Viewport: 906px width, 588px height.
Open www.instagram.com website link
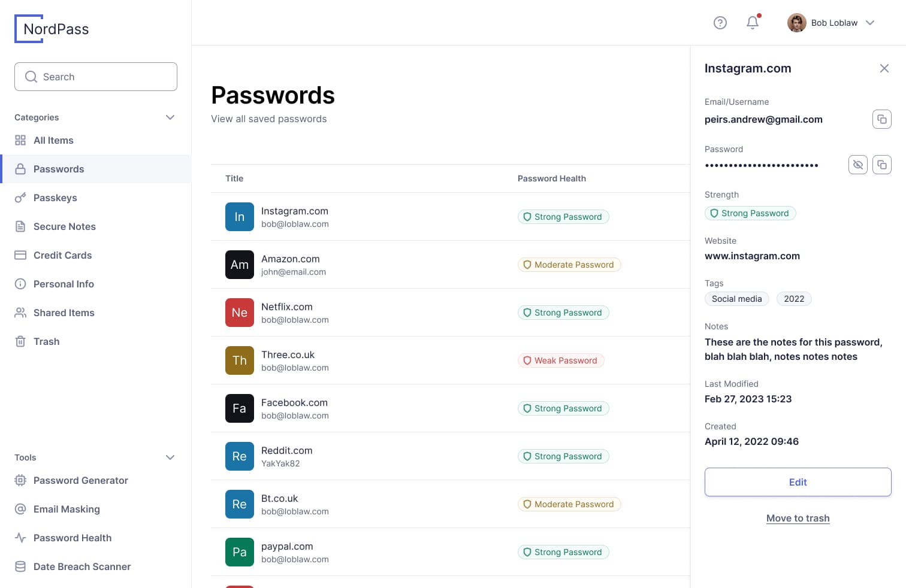pyautogui.click(x=752, y=256)
